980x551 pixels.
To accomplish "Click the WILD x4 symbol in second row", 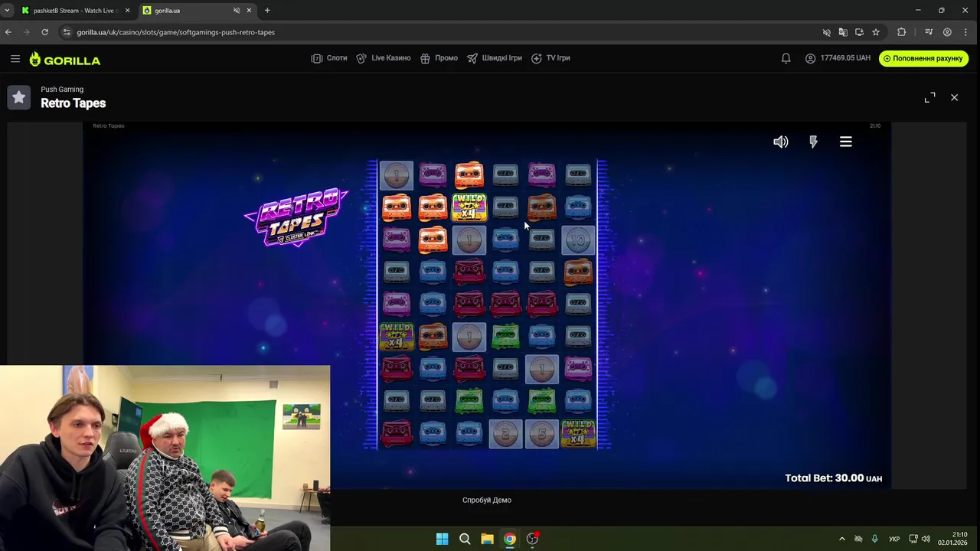I will [x=469, y=207].
